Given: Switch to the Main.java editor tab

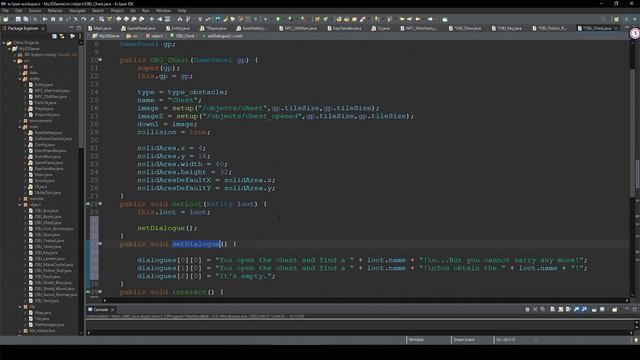Looking at the screenshot, I should 100,28.
